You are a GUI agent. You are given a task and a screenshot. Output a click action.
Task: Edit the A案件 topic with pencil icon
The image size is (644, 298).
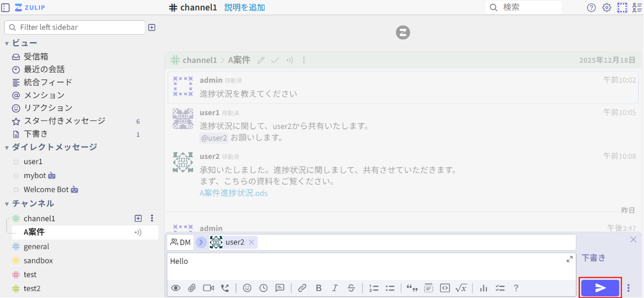point(261,60)
